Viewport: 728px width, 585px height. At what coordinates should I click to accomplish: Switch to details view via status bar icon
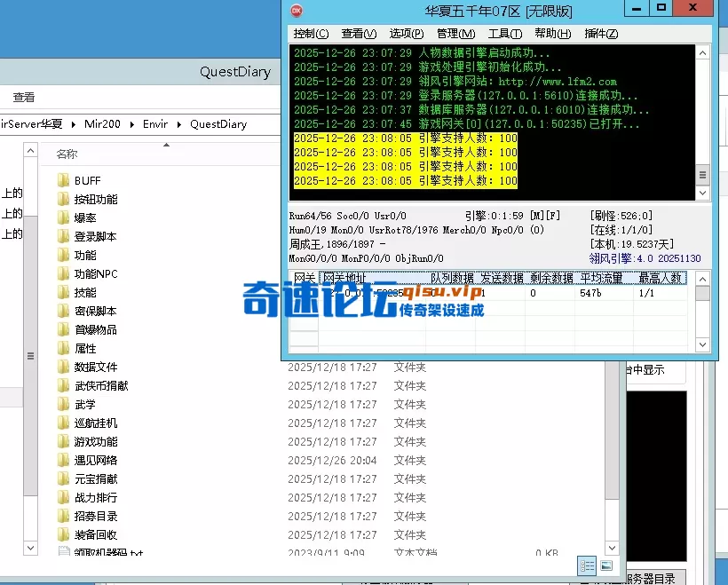[x=588, y=565]
